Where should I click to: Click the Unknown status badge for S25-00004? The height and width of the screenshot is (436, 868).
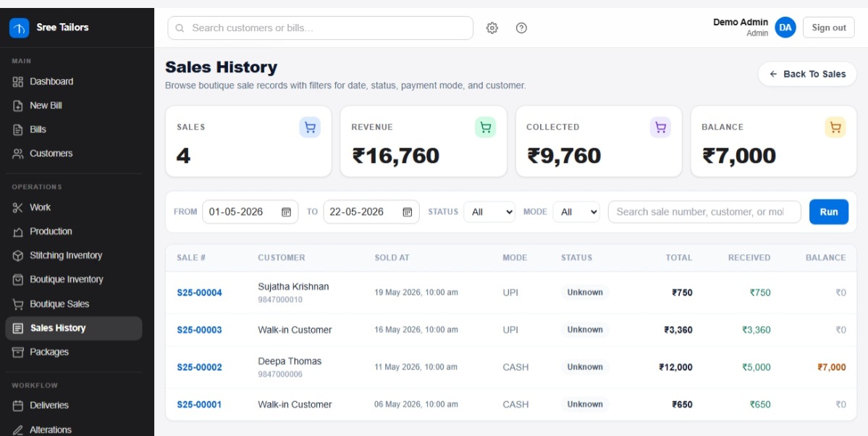585,293
